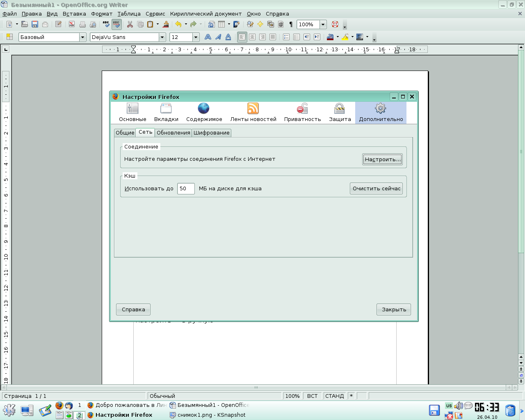This screenshot has height=420, width=525.
Task: Click the Navigator star icon
Action: pos(260,24)
